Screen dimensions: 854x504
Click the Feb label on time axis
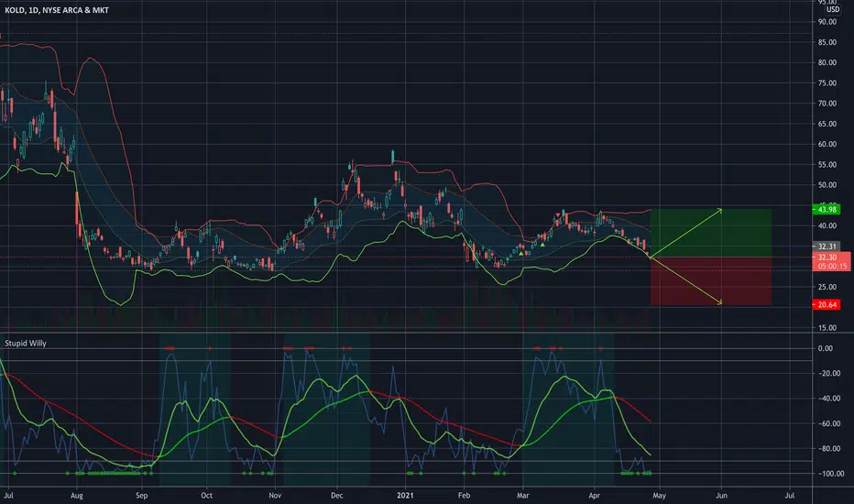click(x=464, y=496)
